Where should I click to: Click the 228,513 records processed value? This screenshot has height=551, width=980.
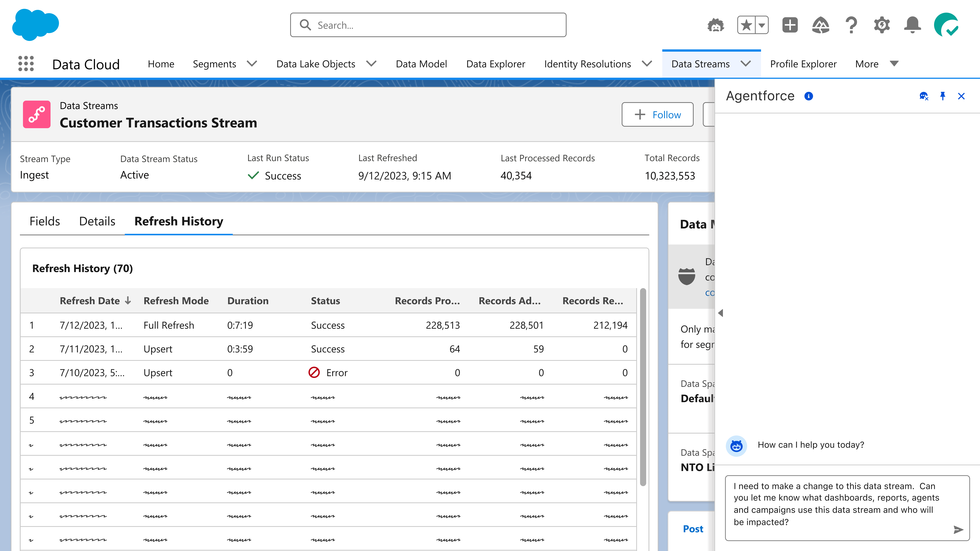[x=443, y=325]
